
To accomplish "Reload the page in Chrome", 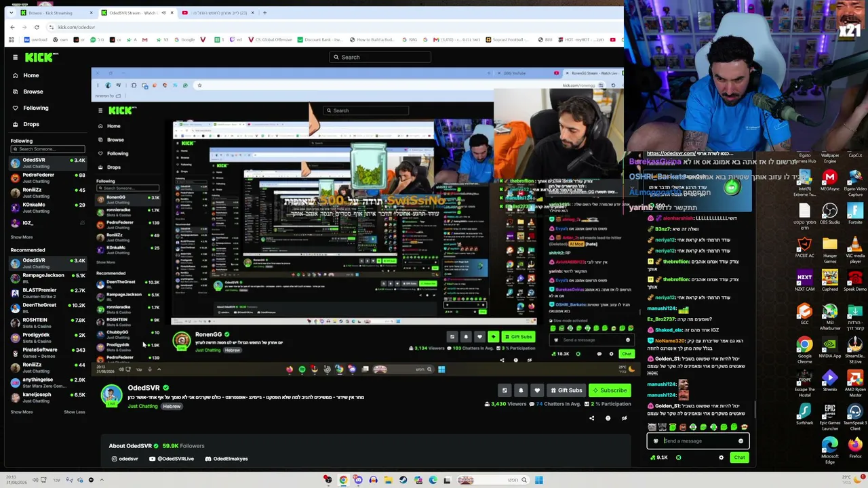I will click(37, 27).
